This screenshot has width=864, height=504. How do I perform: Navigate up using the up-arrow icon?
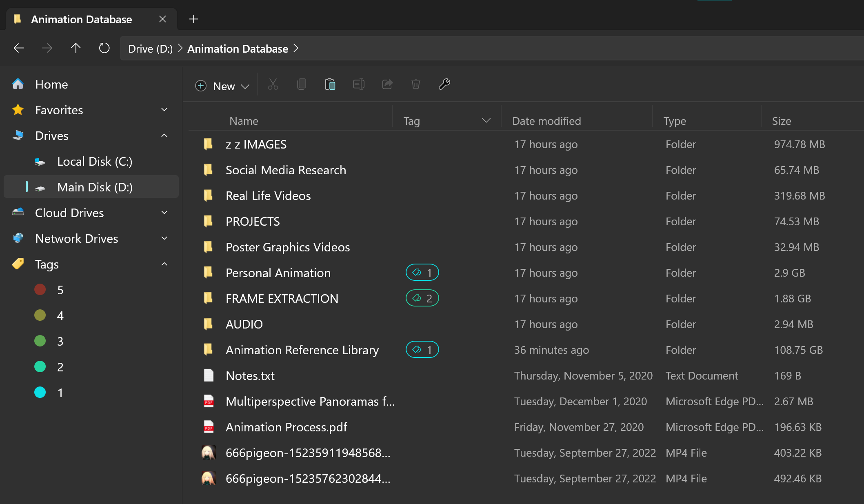point(76,48)
